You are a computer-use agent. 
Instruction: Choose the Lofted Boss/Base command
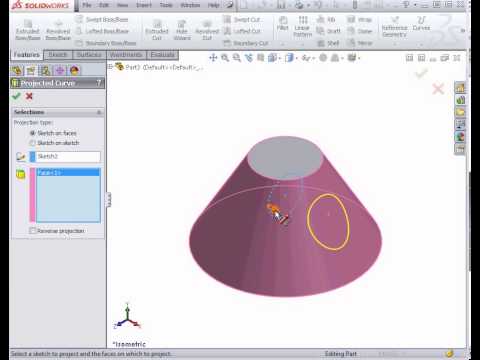(x=102, y=31)
